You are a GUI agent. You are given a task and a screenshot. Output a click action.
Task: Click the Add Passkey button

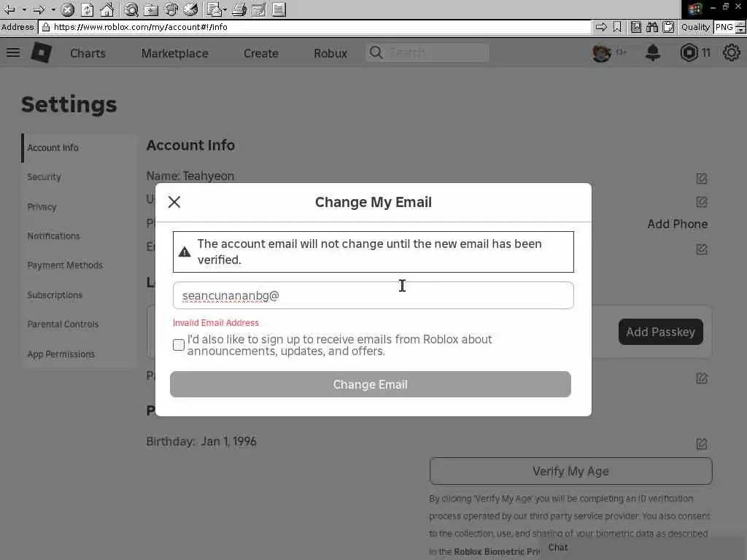[660, 332]
